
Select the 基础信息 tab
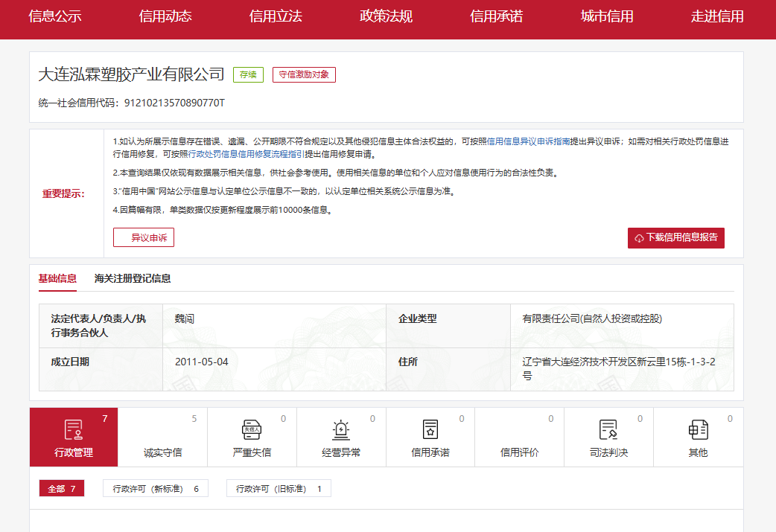(x=57, y=279)
